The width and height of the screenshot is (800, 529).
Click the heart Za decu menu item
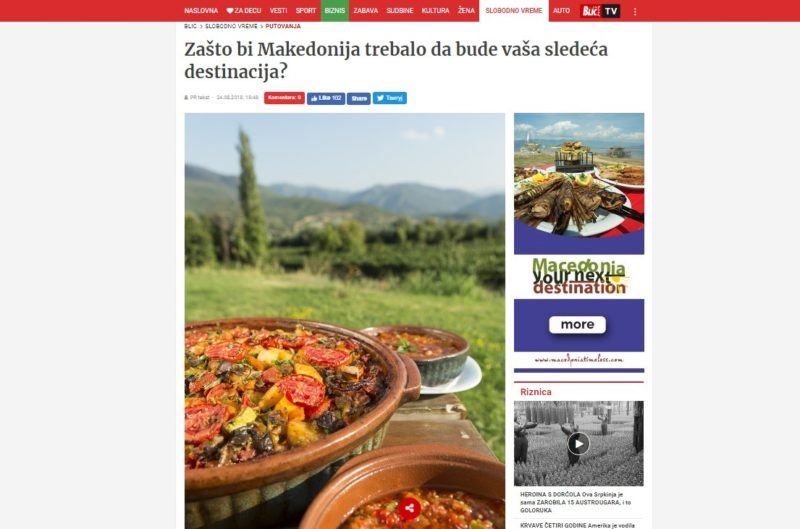[x=244, y=11]
